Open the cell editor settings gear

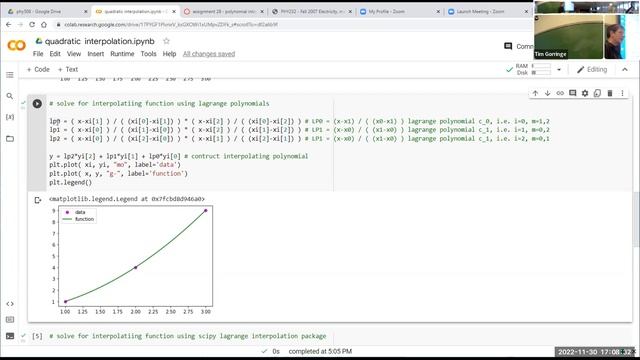pyautogui.click(x=585, y=93)
